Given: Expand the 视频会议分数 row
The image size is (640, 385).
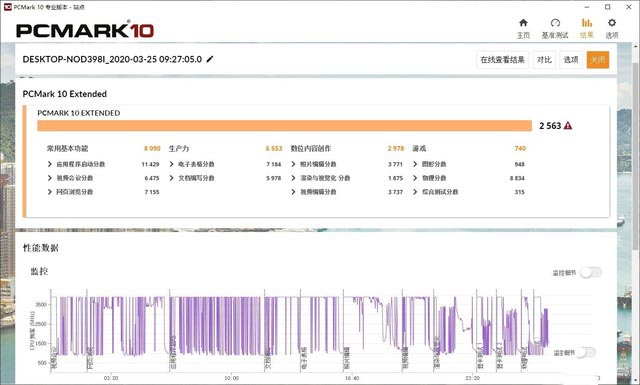Looking at the screenshot, I should coord(50,178).
